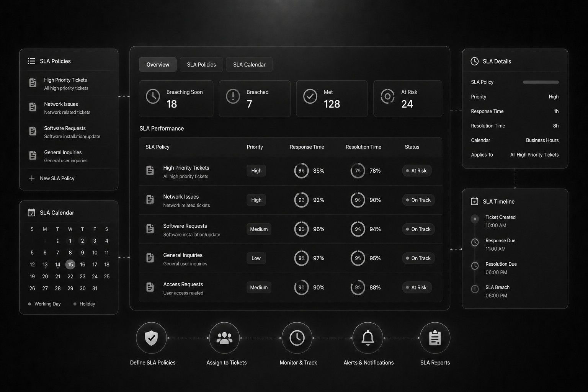Click the Define SLA Policies shield icon
Viewport: 588px width, 392px height.
151,338
